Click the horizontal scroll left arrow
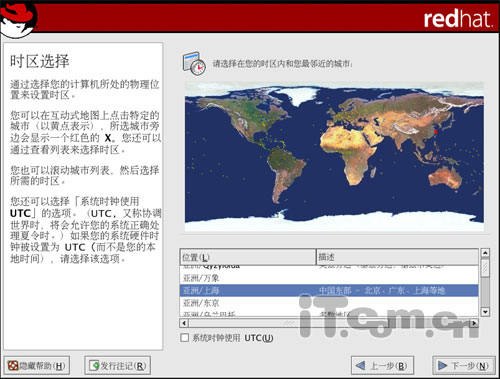 click(x=184, y=323)
